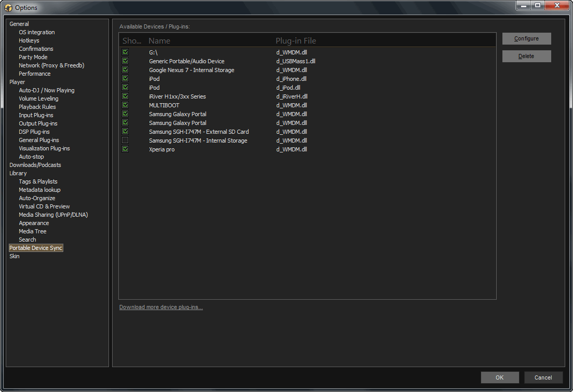The height and width of the screenshot is (392, 573).
Task: Select the MULTIBOOT device row
Action: pos(164,105)
